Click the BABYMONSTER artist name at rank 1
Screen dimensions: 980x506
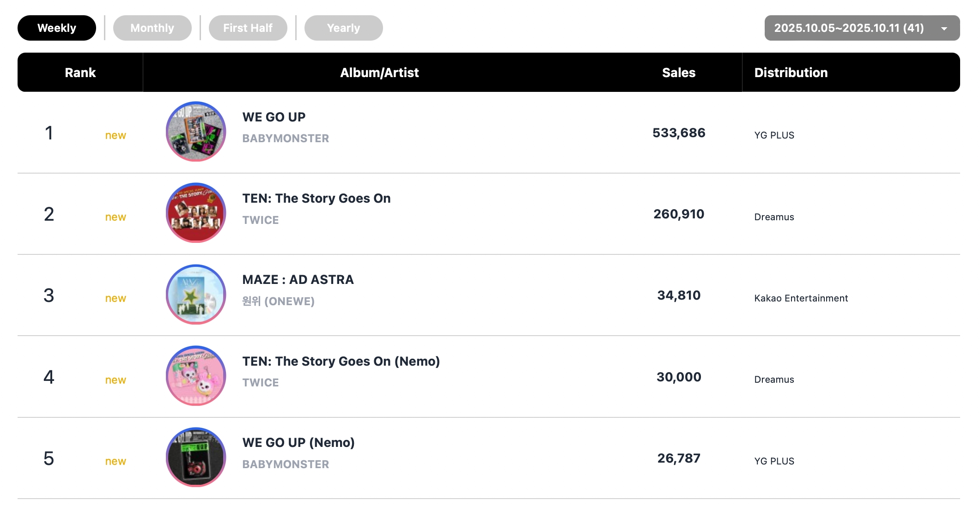tap(286, 139)
